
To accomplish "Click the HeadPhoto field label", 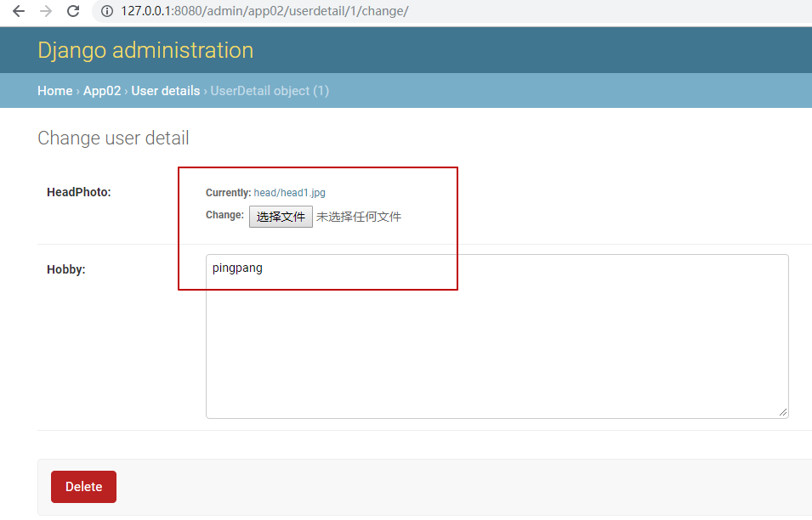I will pyautogui.click(x=79, y=192).
